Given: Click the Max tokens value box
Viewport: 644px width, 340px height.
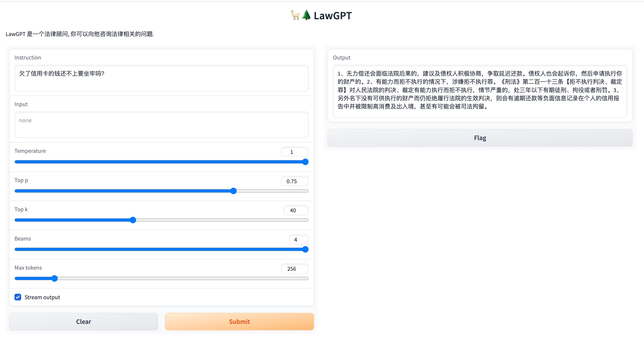Looking at the screenshot, I should 294,269.
